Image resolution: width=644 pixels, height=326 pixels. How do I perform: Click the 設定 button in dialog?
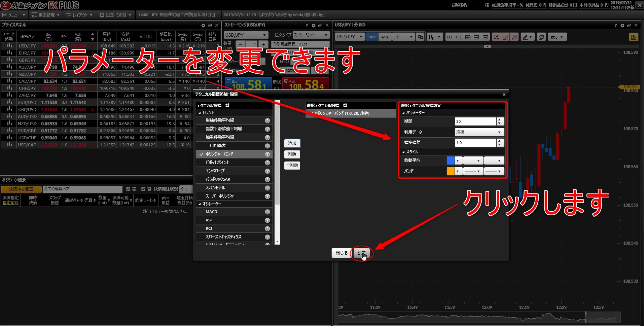click(362, 253)
